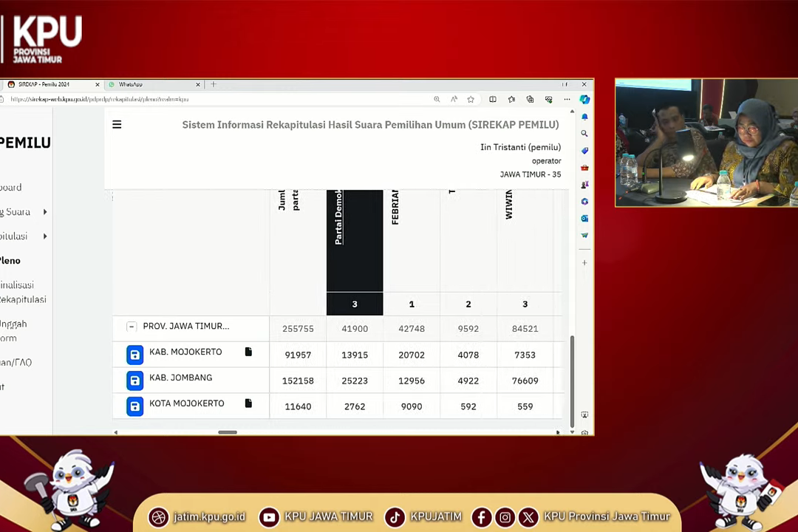This screenshot has width=798, height=532.
Task: Open Unggah Form in sidebar
Action: coord(13,331)
